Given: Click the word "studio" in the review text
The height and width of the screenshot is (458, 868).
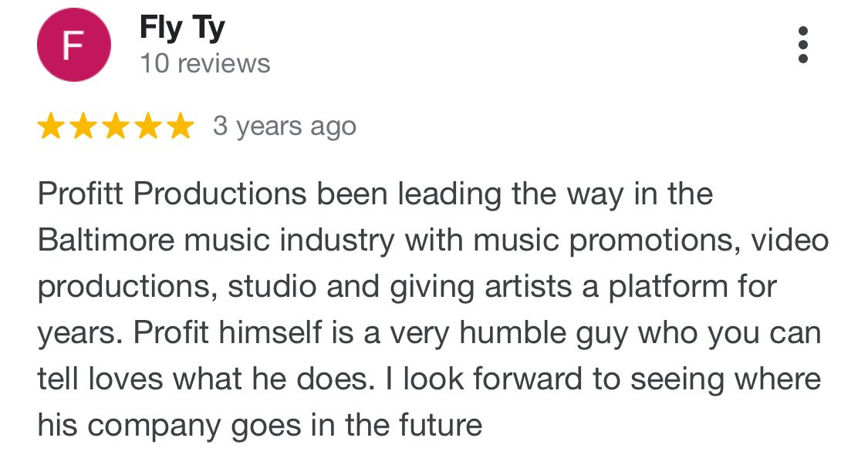Looking at the screenshot, I should click(x=272, y=287).
